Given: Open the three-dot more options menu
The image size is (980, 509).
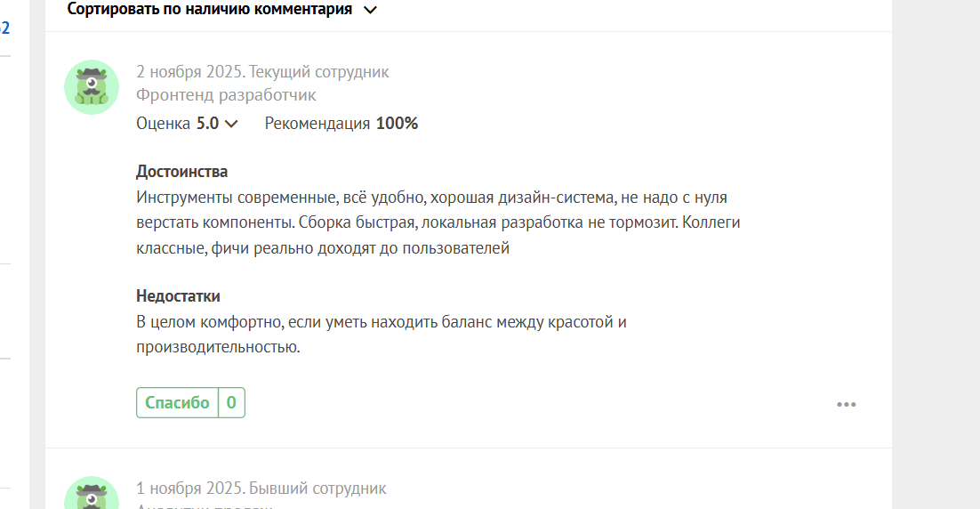Looking at the screenshot, I should [x=846, y=405].
